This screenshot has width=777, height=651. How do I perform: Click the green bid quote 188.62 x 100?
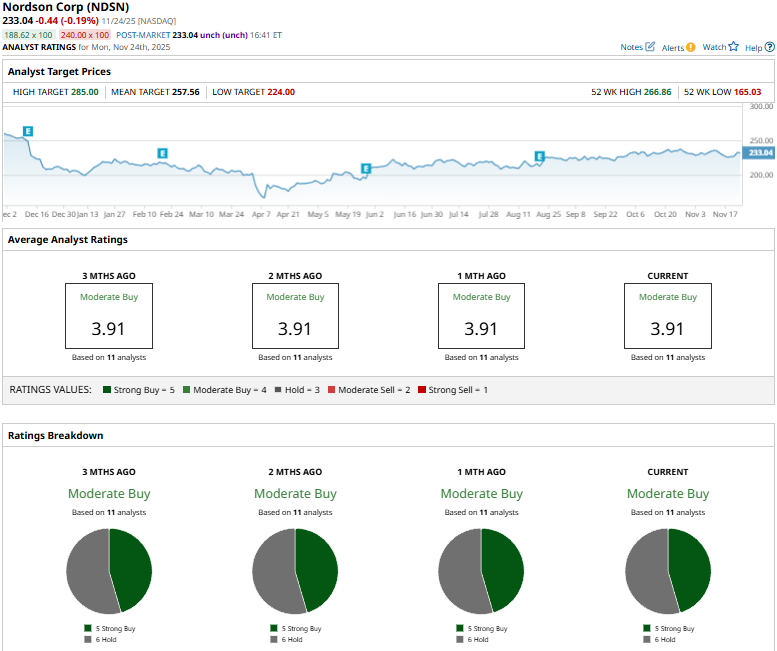(x=27, y=34)
